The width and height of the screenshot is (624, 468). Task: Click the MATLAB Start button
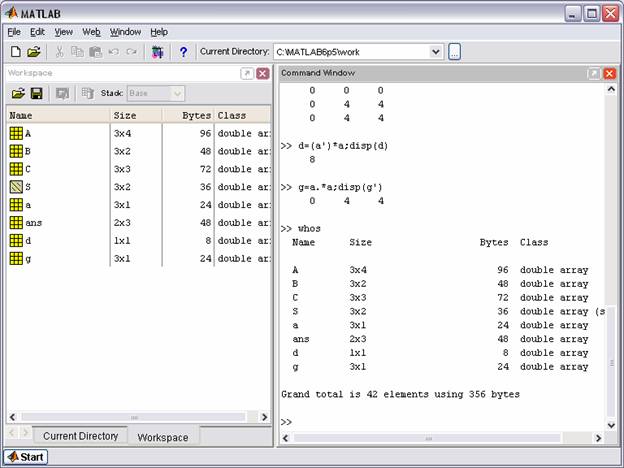26,457
